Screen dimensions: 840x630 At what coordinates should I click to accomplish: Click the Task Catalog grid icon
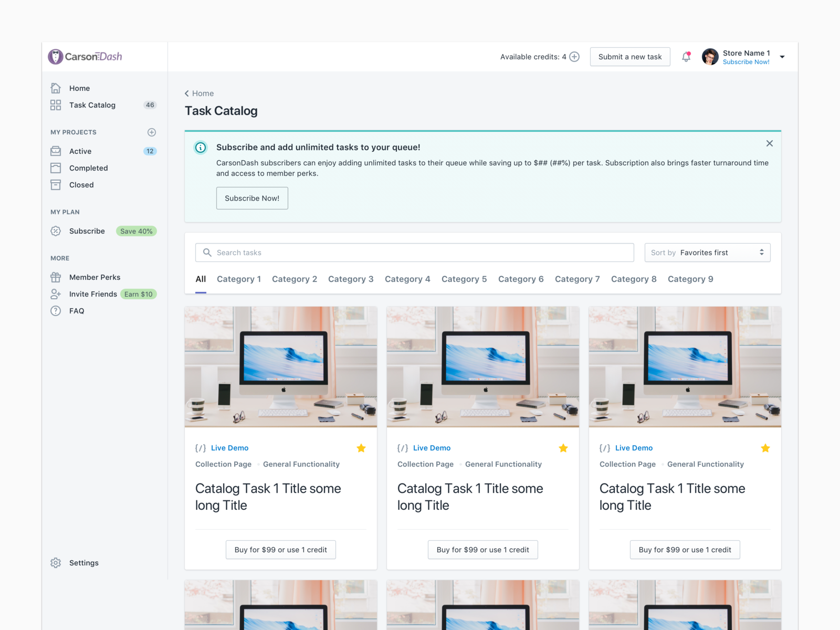click(56, 105)
